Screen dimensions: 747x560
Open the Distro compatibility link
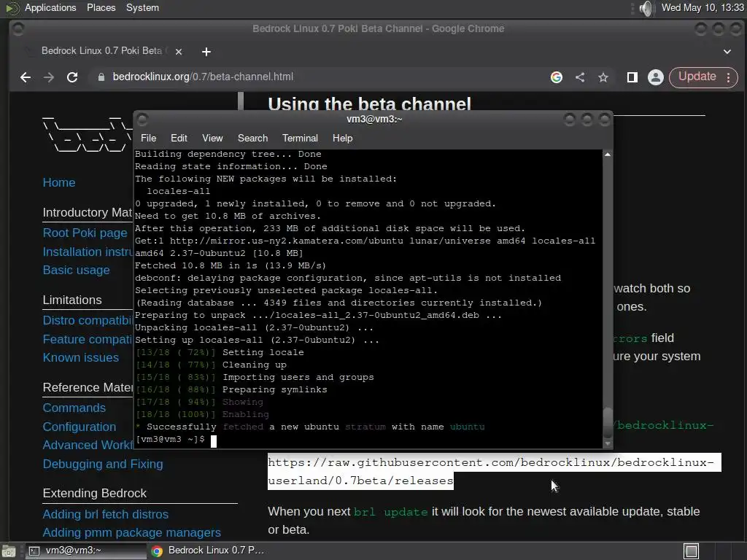click(88, 320)
